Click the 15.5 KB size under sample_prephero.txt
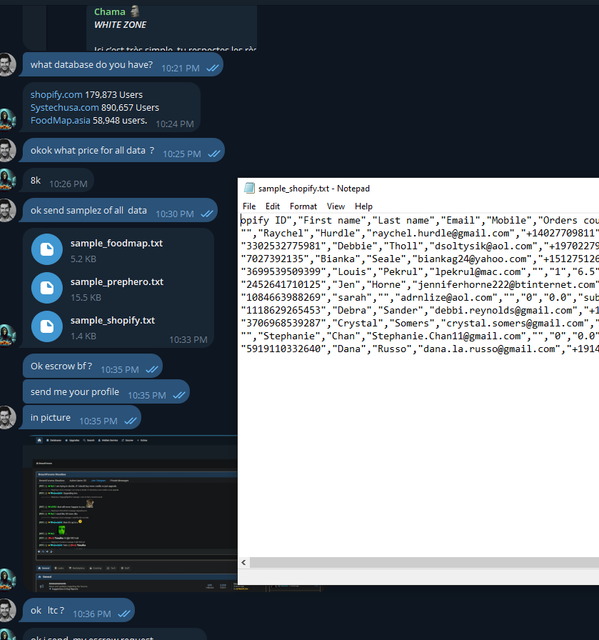The height and width of the screenshot is (640, 599). (86, 298)
